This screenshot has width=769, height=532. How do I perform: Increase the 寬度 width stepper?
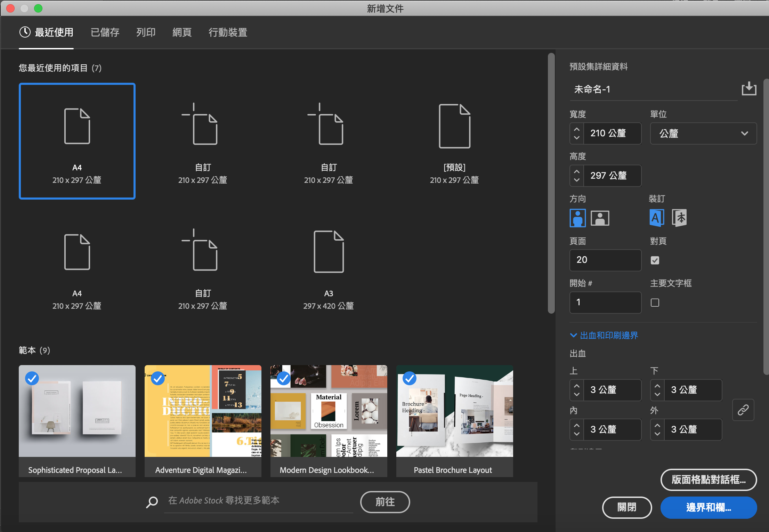click(x=577, y=129)
